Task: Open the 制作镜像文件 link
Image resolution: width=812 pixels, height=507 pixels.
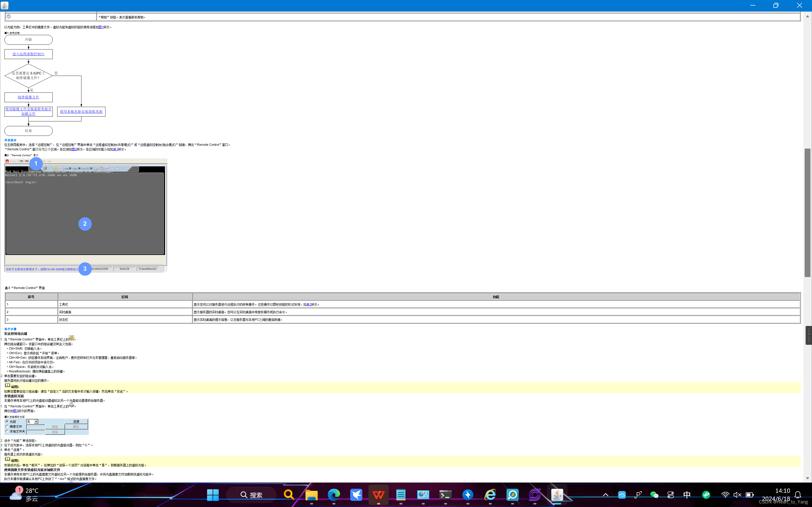Action: pos(28,97)
